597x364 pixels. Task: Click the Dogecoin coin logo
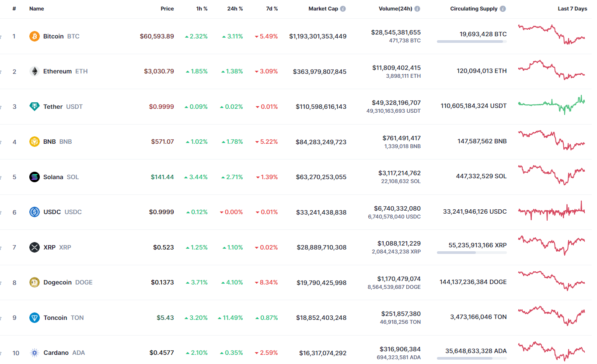click(34, 282)
